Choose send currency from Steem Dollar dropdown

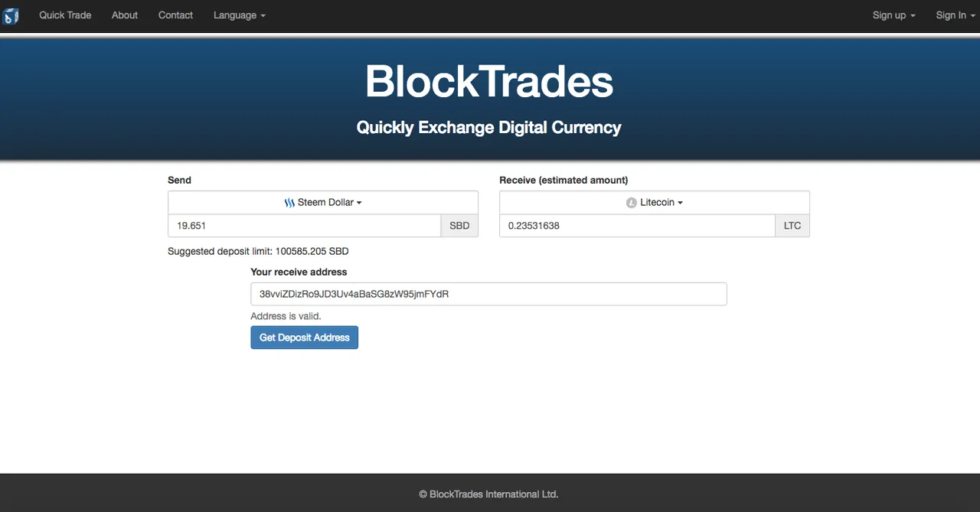tap(323, 203)
